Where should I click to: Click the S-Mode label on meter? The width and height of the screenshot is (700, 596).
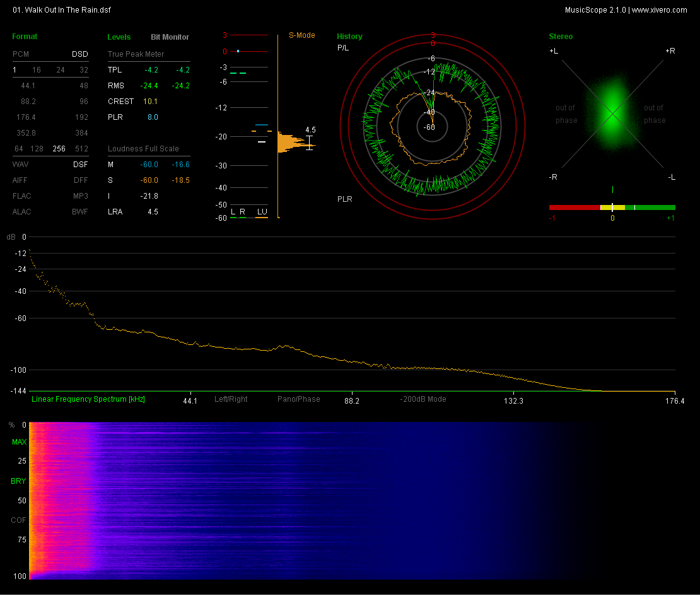click(301, 35)
